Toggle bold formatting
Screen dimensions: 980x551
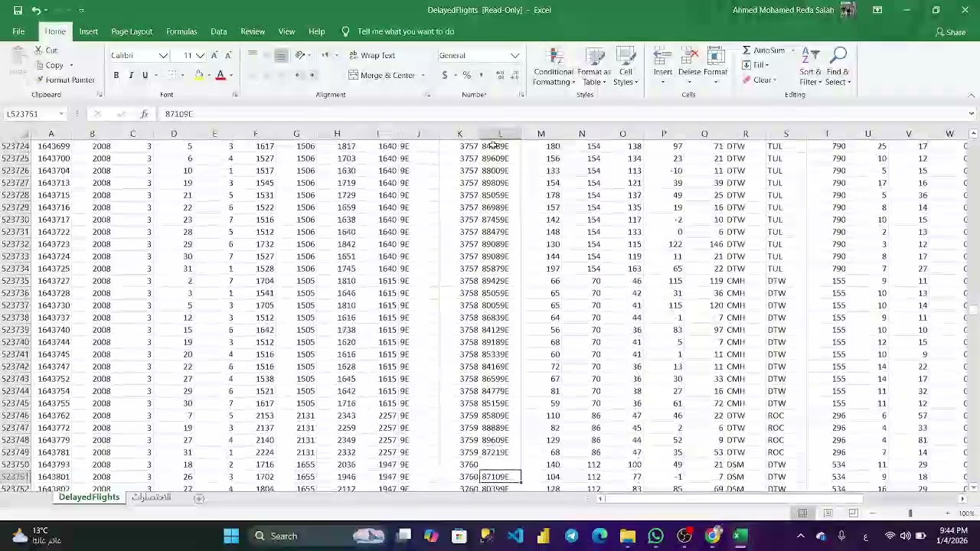click(116, 75)
